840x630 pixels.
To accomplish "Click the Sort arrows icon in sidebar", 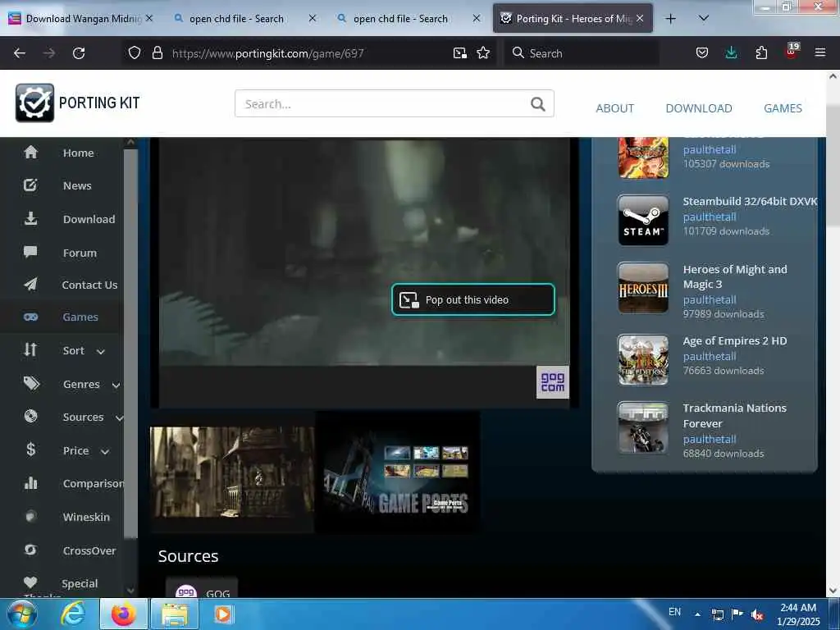I will tap(30, 349).
